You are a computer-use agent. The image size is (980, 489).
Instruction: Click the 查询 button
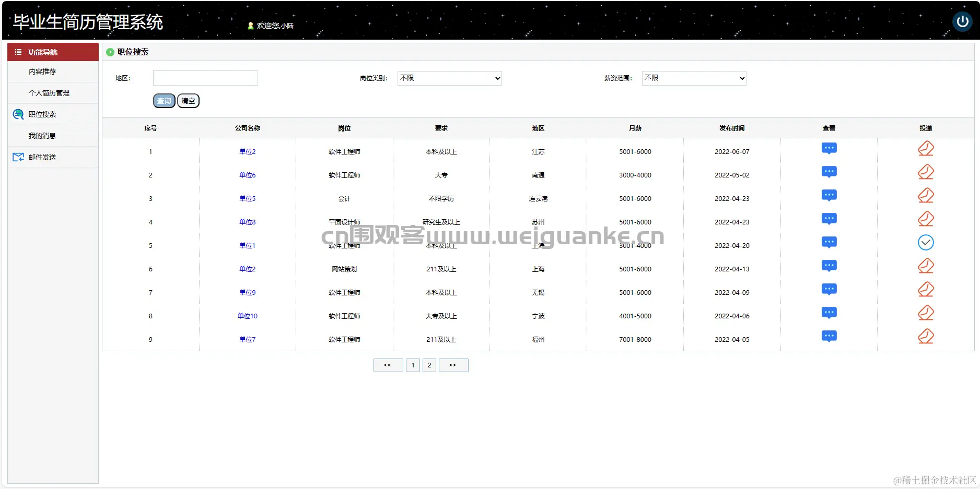[x=164, y=101]
